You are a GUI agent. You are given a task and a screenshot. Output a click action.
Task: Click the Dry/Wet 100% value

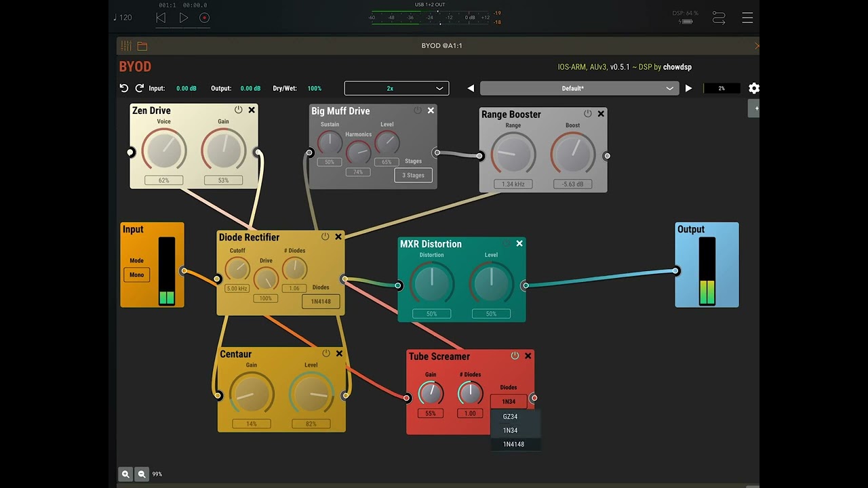(315, 88)
